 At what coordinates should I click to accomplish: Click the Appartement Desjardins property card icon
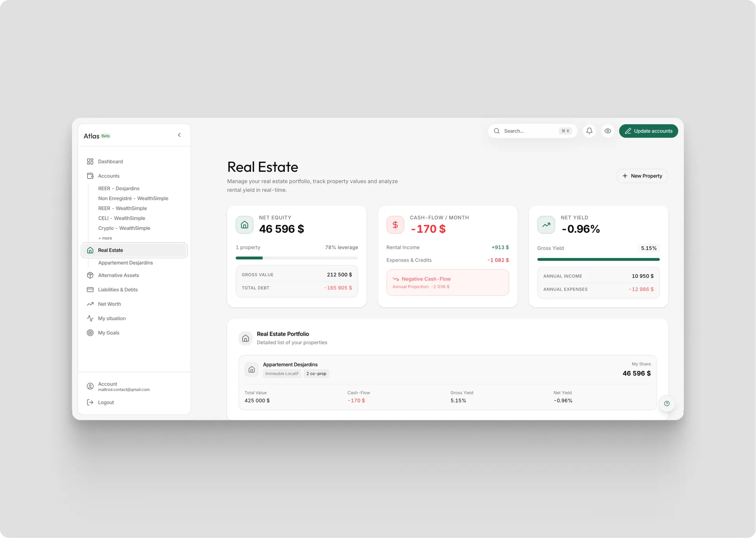[x=252, y=369]
